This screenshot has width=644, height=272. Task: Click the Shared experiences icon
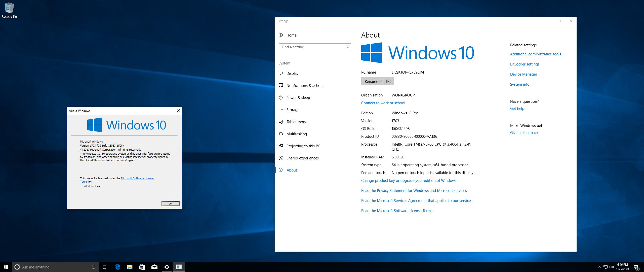[x=281, y=158]
